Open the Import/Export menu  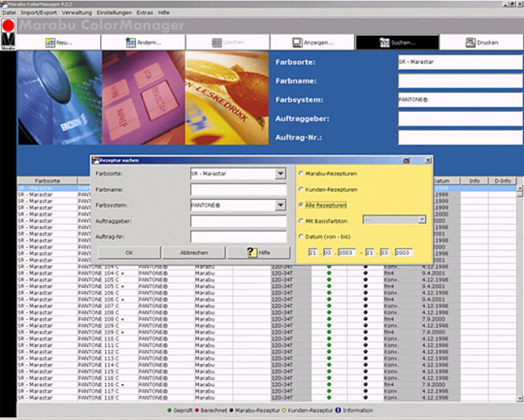(x=39, y=13)
